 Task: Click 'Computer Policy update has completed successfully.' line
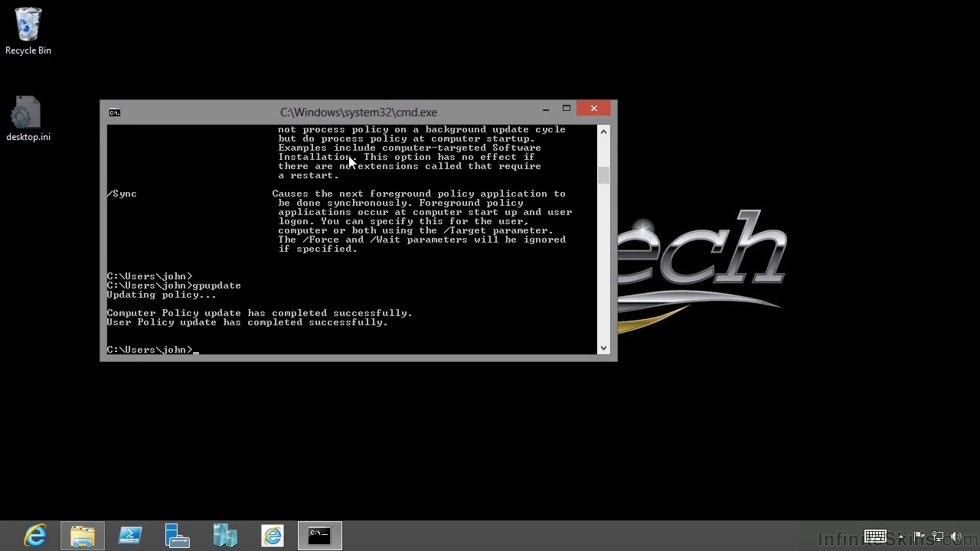coord(260,313)
